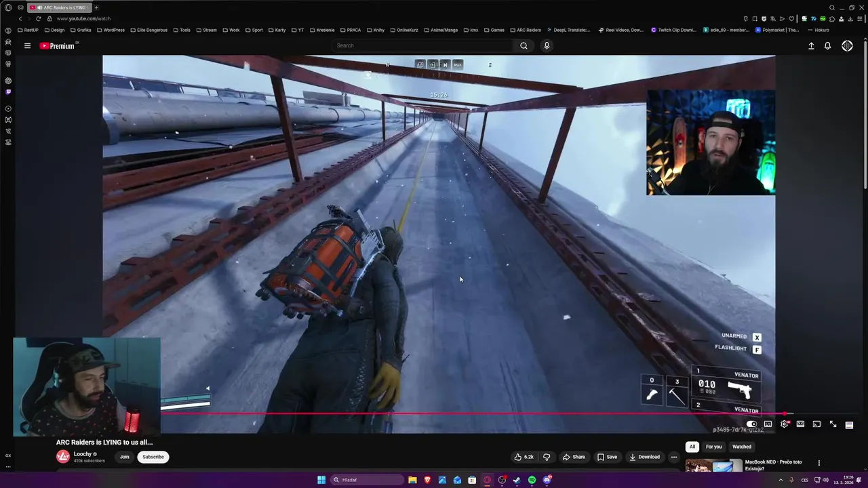Viewport: 868px width, 488px height.
Task: Dislike the video
Action: click(547, 457)
